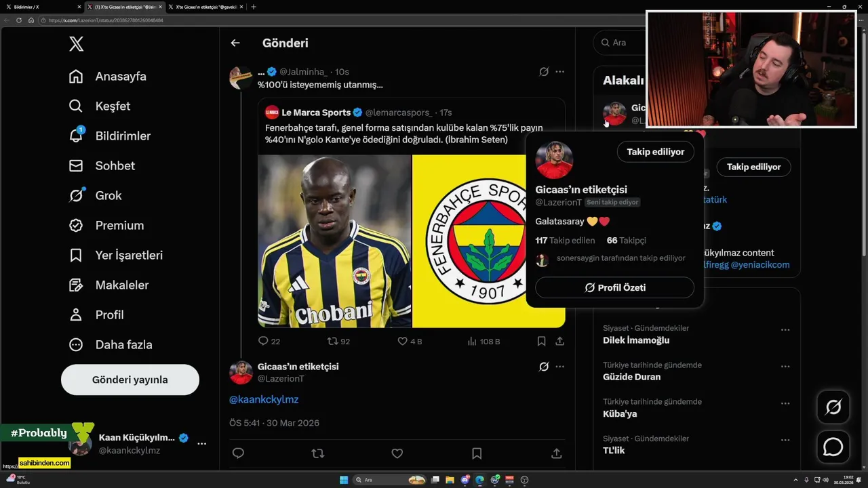
Task: Repost the LazerionT post
Action: [x=317, y=453]
